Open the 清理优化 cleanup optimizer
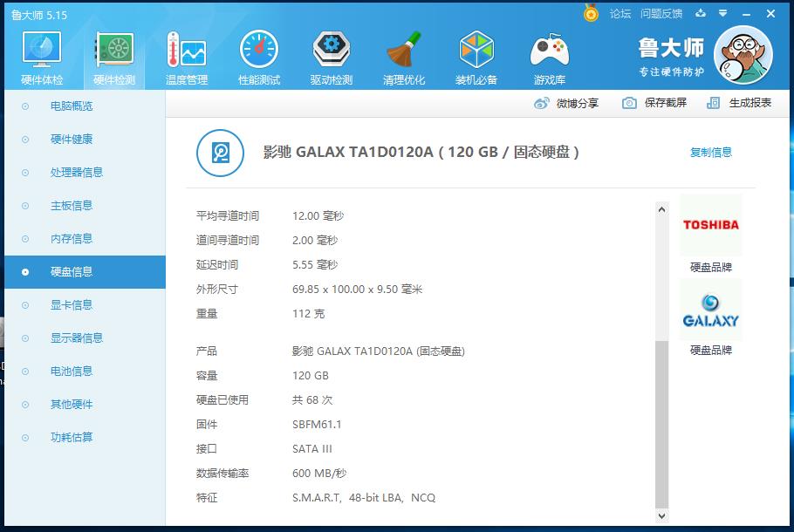This screenshot has width=794, height=532. [403, 56]
